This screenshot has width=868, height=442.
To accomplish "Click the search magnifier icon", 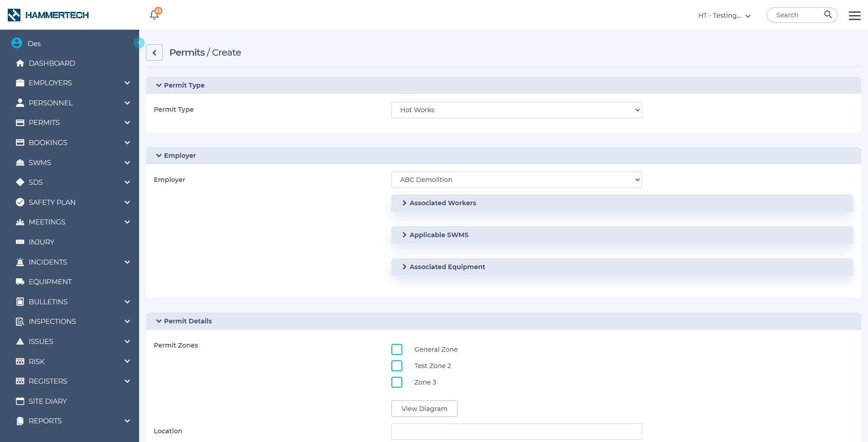I will [x=828, y=15].
